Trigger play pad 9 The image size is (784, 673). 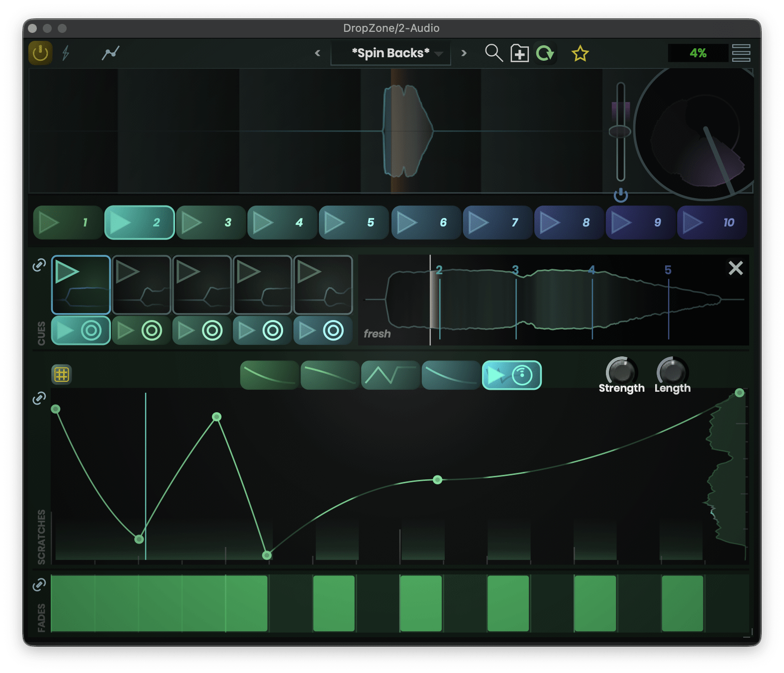(640, 223)
